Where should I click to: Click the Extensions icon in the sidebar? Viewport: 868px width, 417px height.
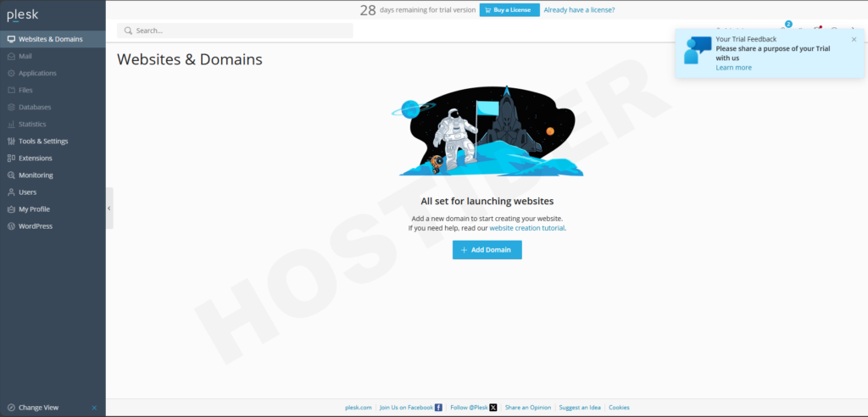[x=11, y=158]
